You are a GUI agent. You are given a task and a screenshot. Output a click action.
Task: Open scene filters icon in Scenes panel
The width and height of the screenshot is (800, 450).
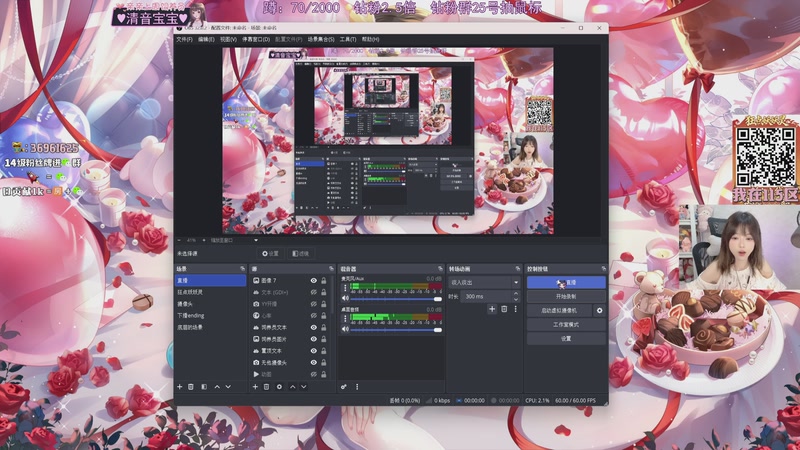pyautogui.click(x=204, y=387)
